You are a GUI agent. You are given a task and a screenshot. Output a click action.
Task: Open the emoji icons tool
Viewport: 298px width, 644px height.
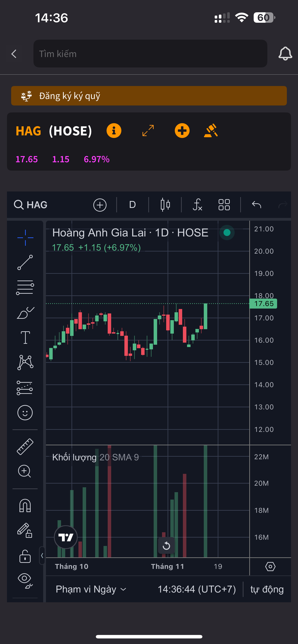(x=25, y=412)
